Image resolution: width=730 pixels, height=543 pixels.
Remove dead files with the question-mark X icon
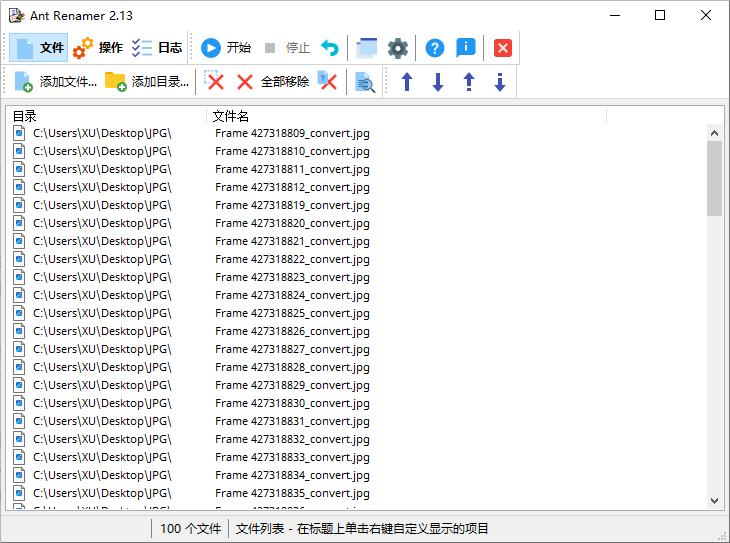pyautogui.click(x=328, y=81)
